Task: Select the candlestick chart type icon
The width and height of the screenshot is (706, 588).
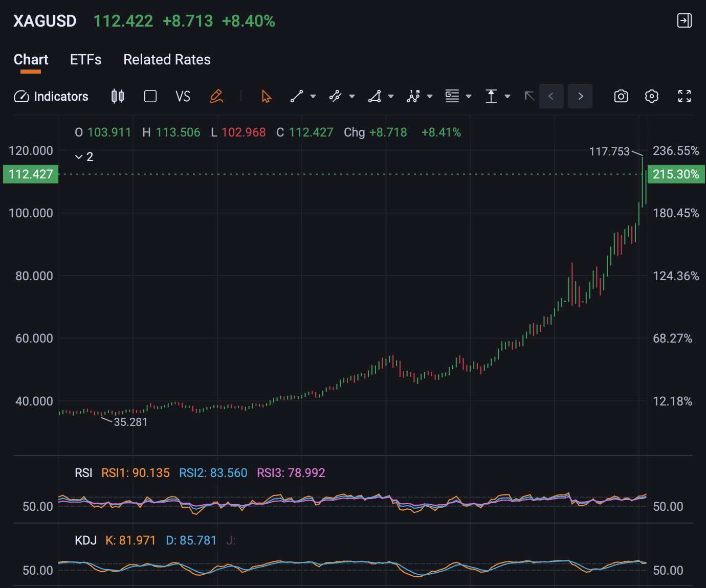Action: click(117, 96)
